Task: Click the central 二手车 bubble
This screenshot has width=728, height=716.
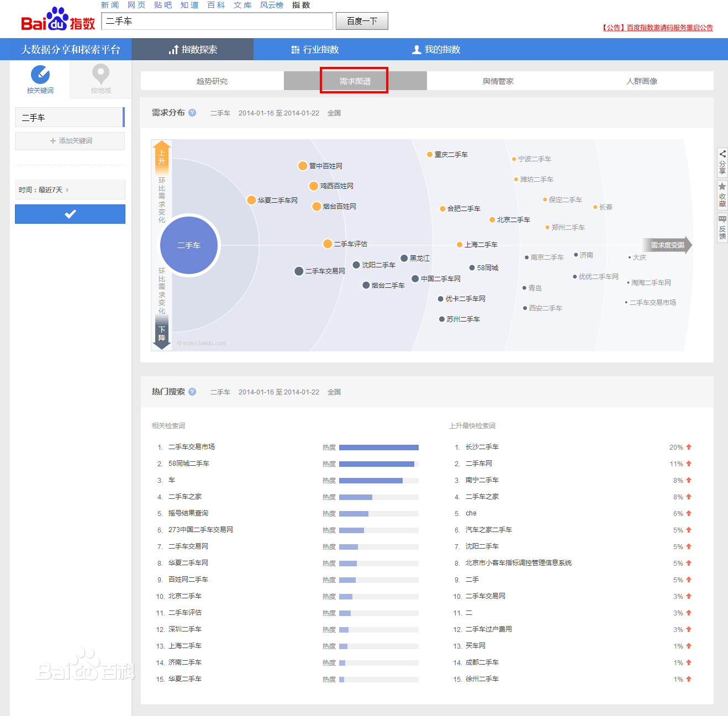Action: [x=189, y=245]
